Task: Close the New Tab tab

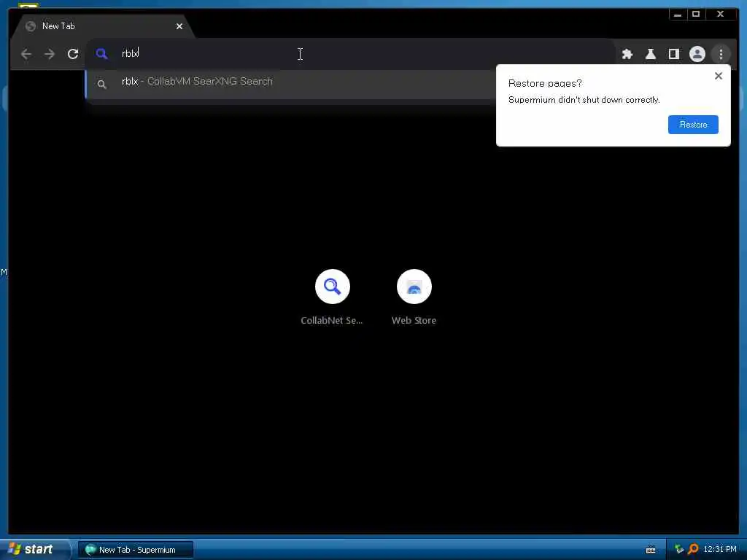Action: coord(179,26)
